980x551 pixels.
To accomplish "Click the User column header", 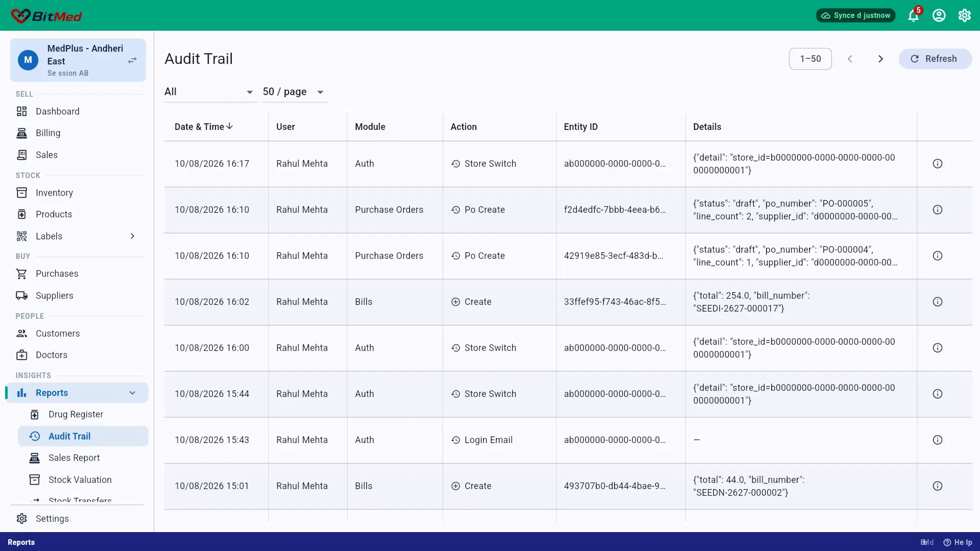I will [286, 127].
